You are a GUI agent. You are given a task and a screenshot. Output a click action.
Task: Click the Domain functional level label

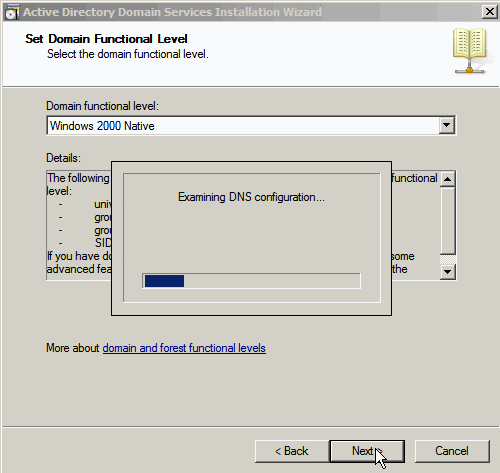(x=102, y=106)
